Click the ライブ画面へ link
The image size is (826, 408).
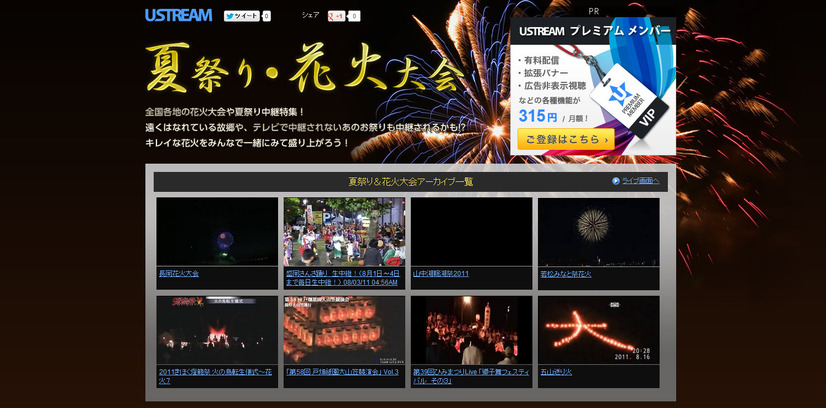point(641,181)
